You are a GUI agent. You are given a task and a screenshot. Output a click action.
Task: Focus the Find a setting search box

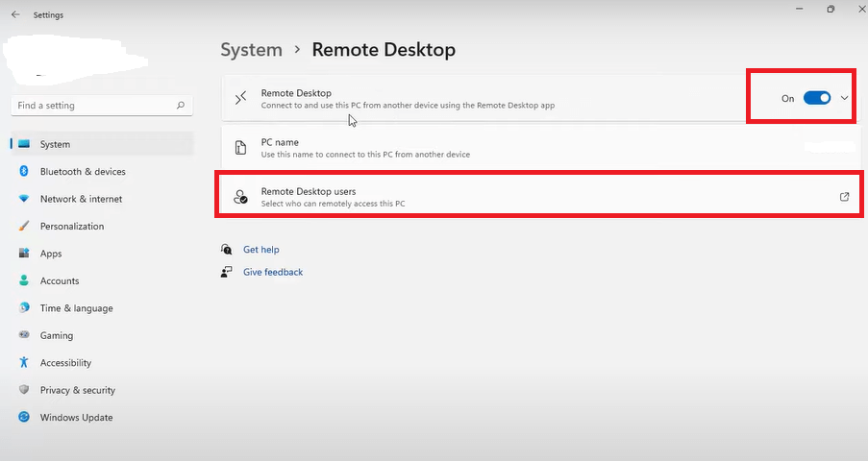[91, 106]
